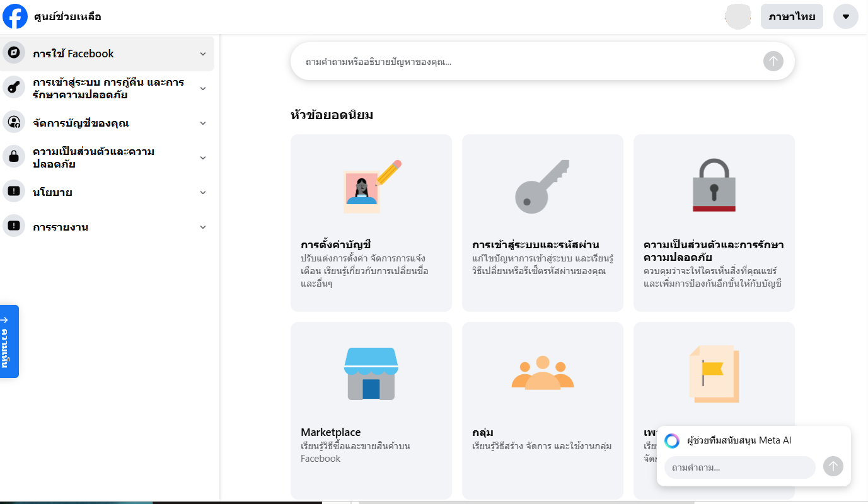Click the Facebook logo icon

15,16
